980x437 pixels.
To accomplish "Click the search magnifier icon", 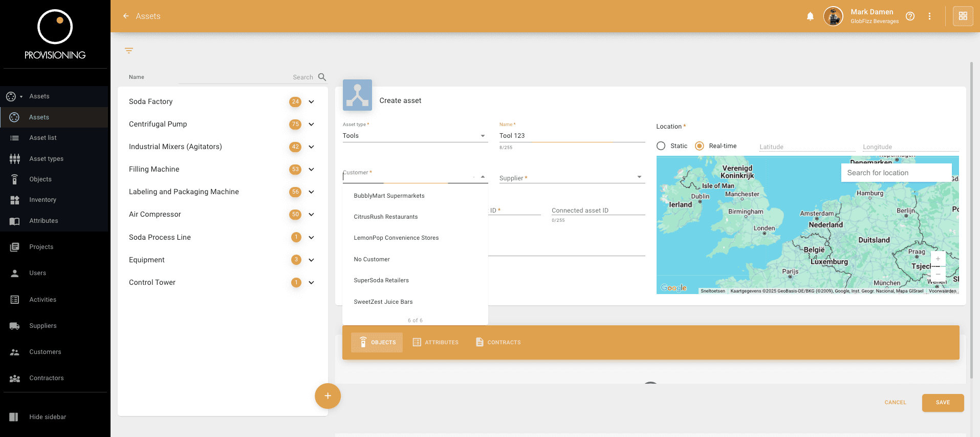I will point(322,77).
